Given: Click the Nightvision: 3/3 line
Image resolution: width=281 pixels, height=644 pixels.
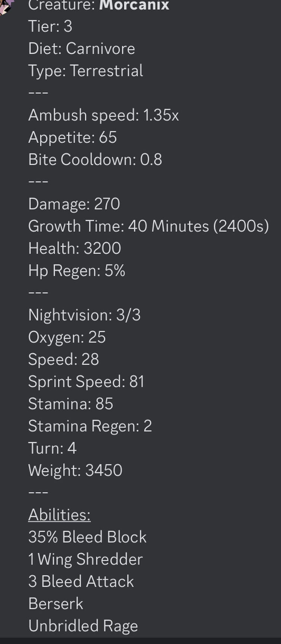Looking at the screenshot, I should tap(84, 315).
